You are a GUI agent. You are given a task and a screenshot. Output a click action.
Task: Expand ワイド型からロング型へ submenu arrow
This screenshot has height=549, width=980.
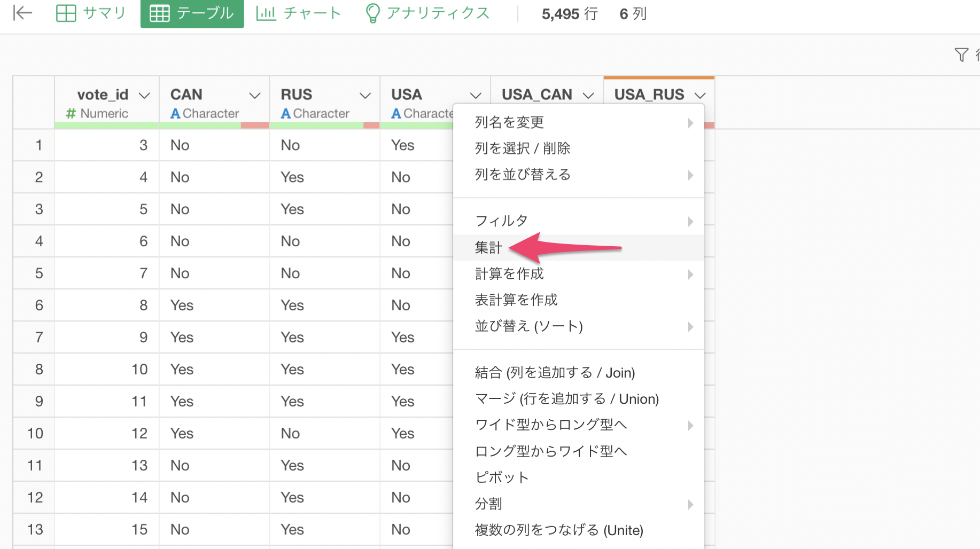click(x=690, y=425)
